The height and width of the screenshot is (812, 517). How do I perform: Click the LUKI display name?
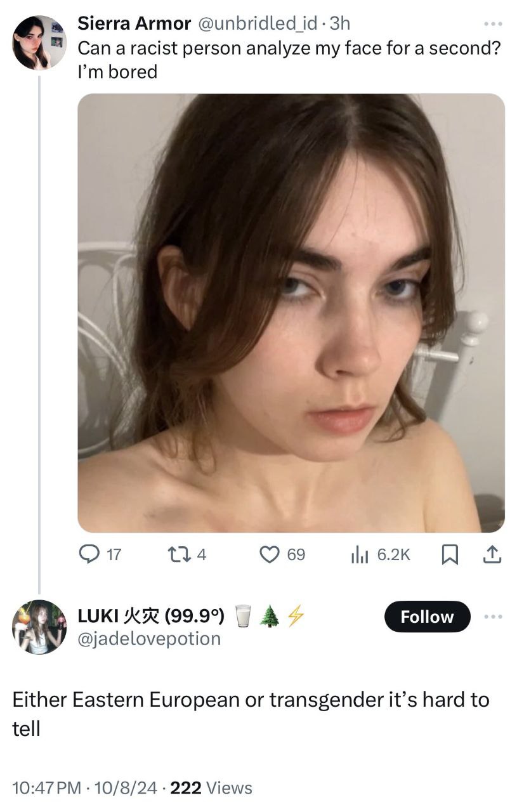pos(151,615)
